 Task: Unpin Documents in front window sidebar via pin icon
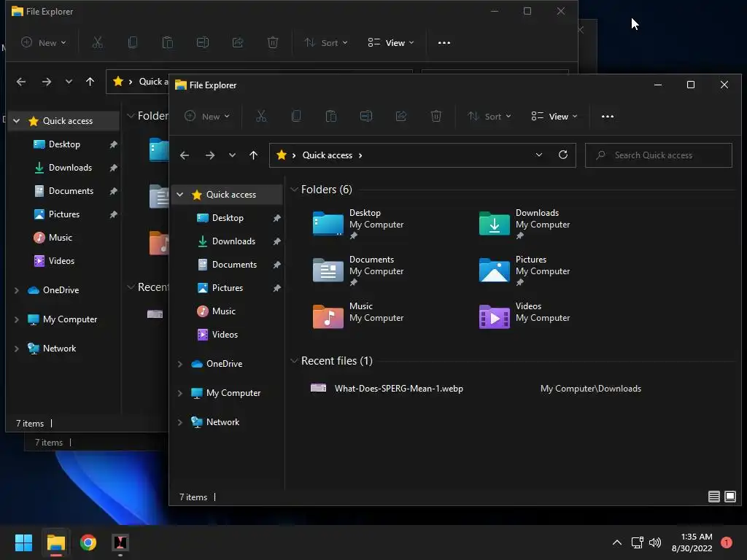tap(276, 265)
